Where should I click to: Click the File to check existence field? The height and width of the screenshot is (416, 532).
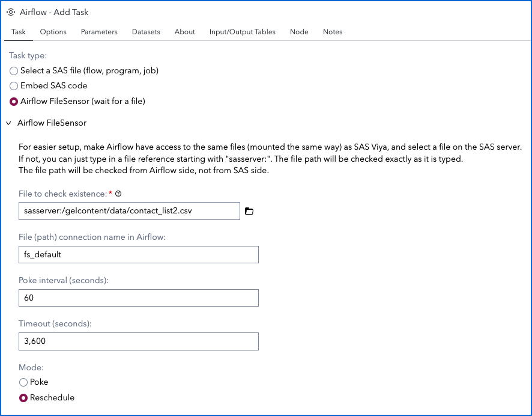(x=129, y=211)
